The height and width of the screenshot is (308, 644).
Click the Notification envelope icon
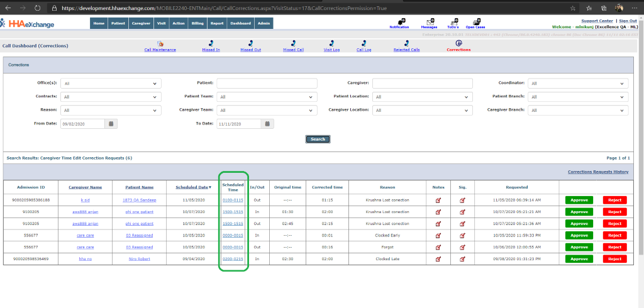pos(399,22)
